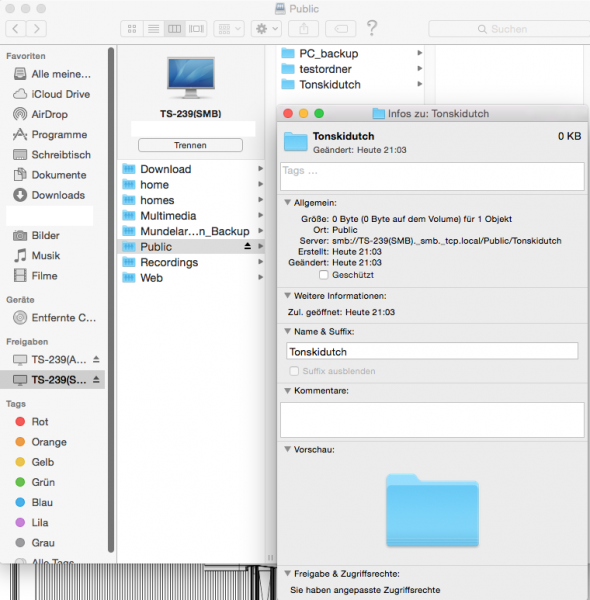Toggle the Geschützt checkbox
590x600 pixels.
[x=324, y=275]
